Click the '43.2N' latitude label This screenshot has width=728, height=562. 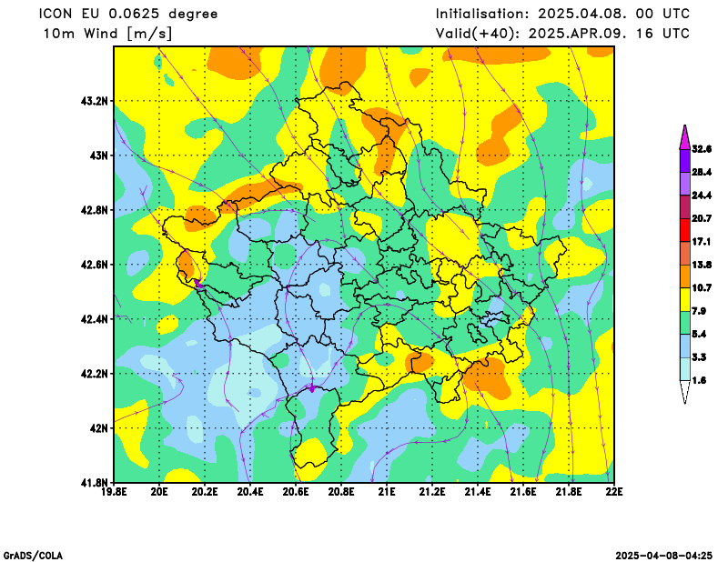[95, 101]
